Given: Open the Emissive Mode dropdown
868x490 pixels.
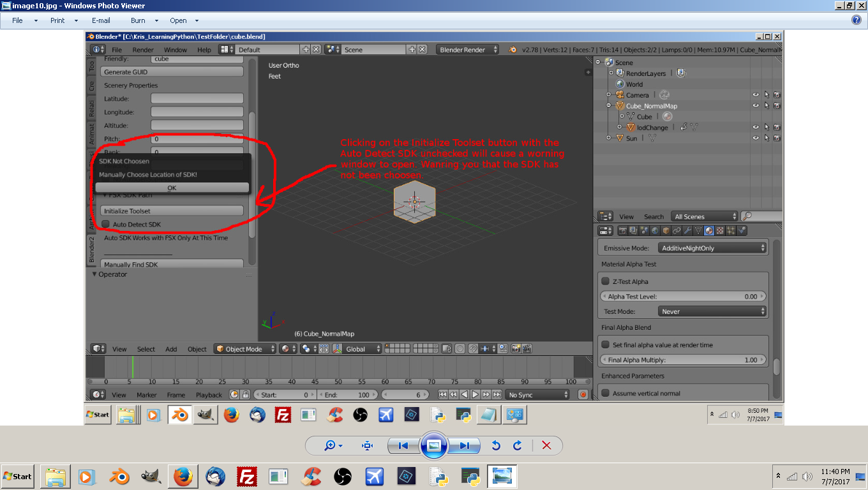Looking at the screenshot, I should coord(712,248).
